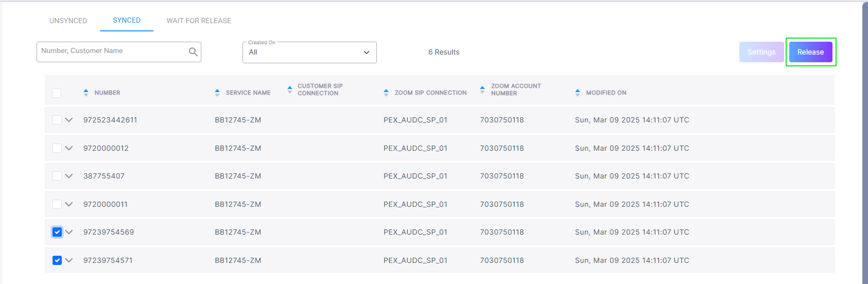Expand row details for 9720000011
Screen dimensions: 868x284
click(69, 204)
